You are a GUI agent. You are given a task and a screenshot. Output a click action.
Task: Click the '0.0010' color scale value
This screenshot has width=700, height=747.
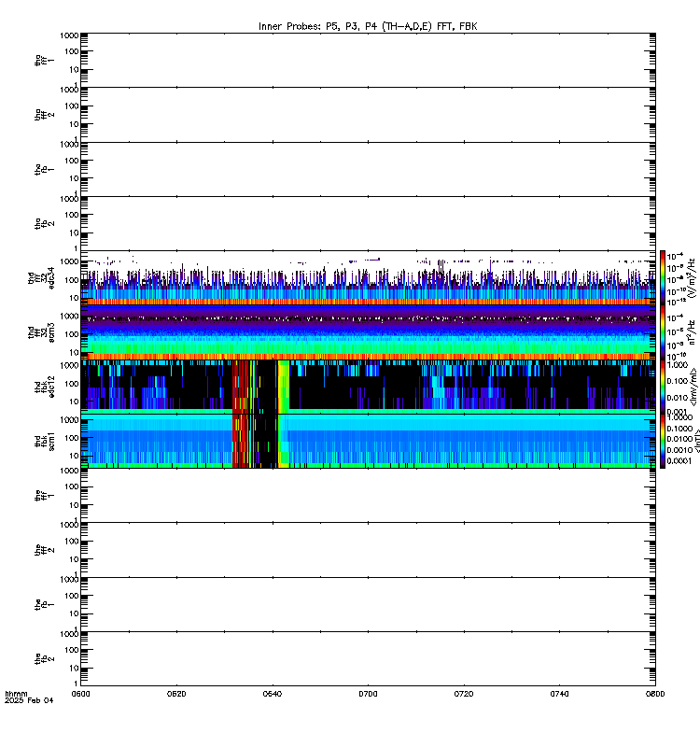[679, 450]
